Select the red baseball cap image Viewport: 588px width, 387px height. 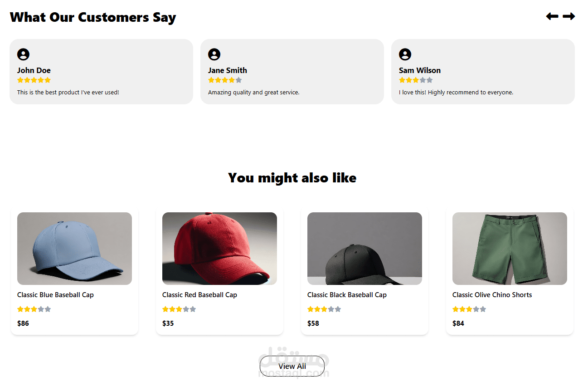point(219,249)
